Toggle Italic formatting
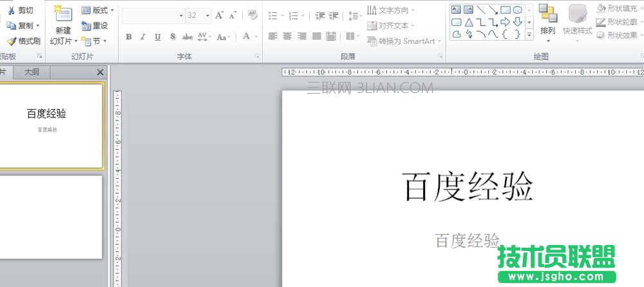 143,37
